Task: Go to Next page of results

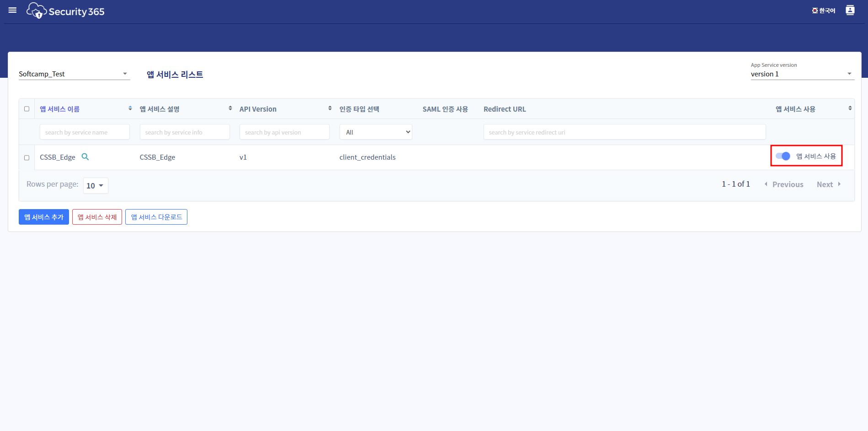Action: (828, 184)
